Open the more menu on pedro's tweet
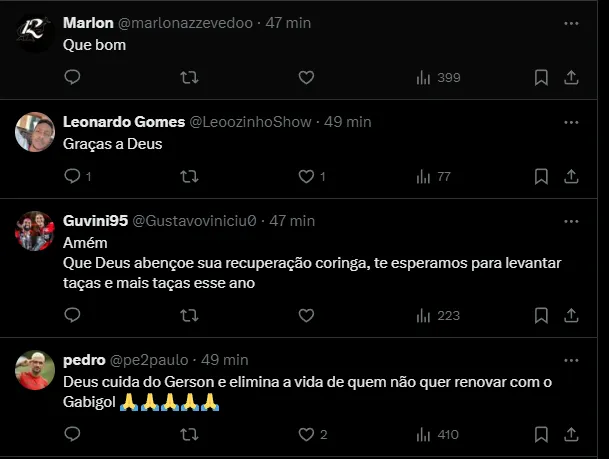Image resolution: width=609 pixels, height=459 pixels. coord(571,358)
